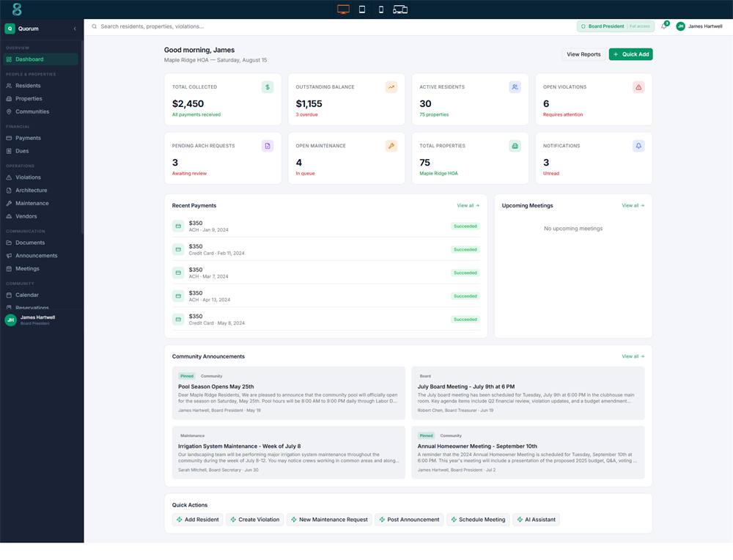This screenshot has width=733, height=560.
Task: Click New Maintenance Request quick action
Action: click(x=329, y=520)
